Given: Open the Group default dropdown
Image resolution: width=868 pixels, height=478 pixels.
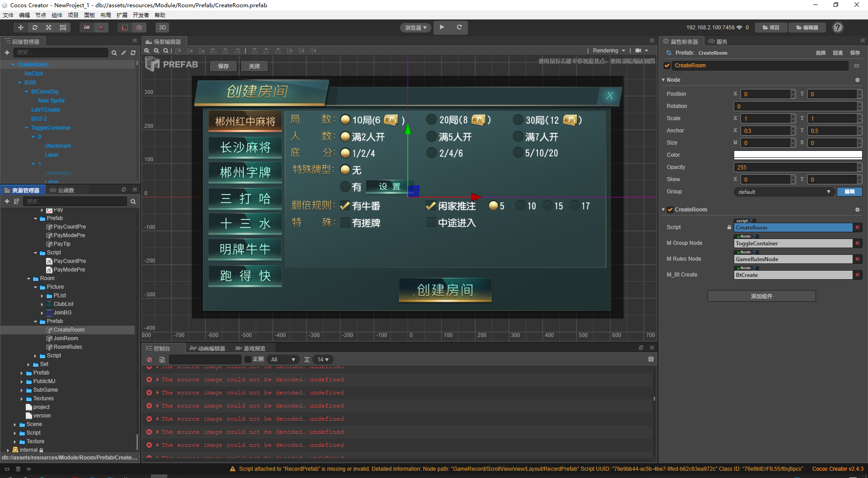Looking at the screenshot, I should (783, 192).
